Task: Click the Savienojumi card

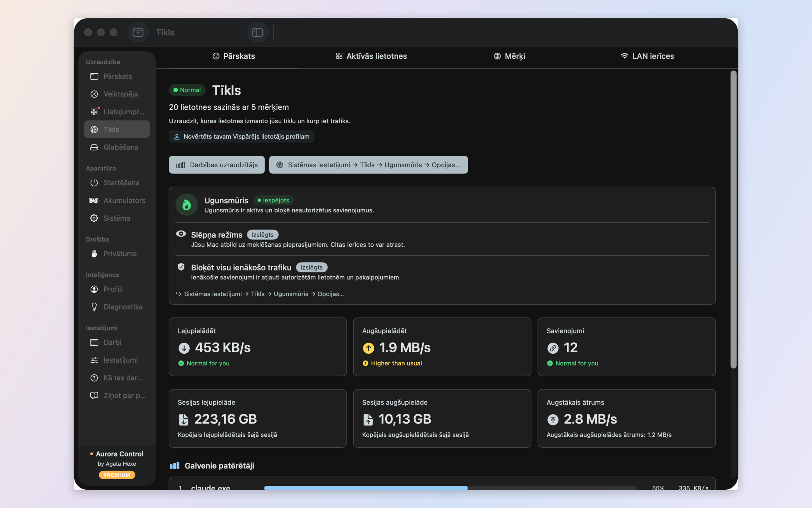Action: [626, 347]
